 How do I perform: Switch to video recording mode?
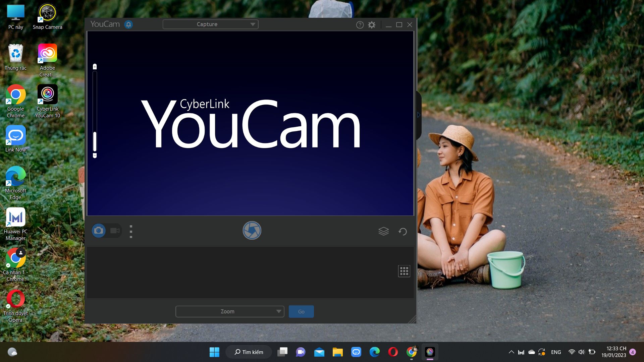[115, 231]
